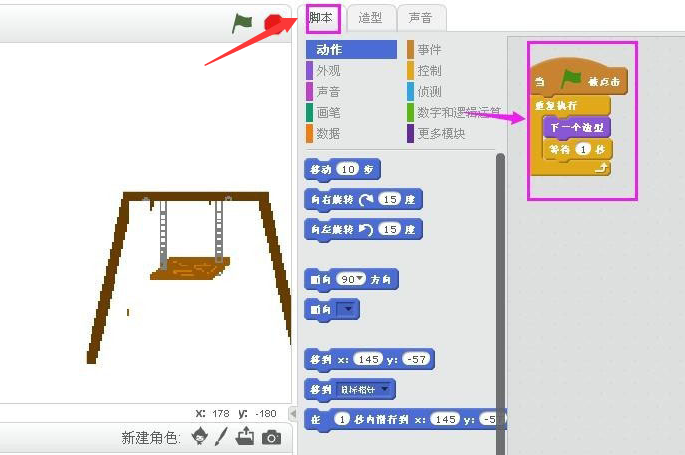The height and width of the screenshot is (455, 685).
Task: Choose a new sprite from the library
Action: coord(201,437)
